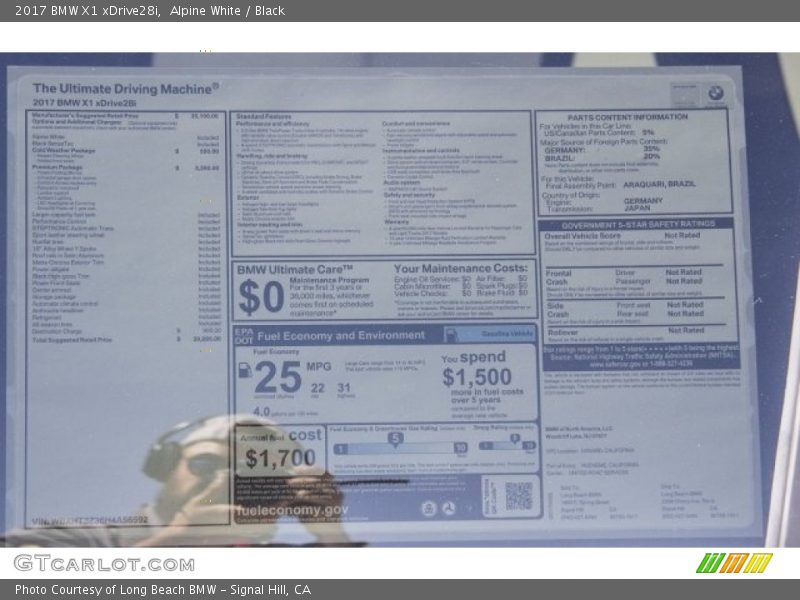Click 'Cold Weather Package' option line
This screenshot has width=800, height=600.
(x=126, y=151)
